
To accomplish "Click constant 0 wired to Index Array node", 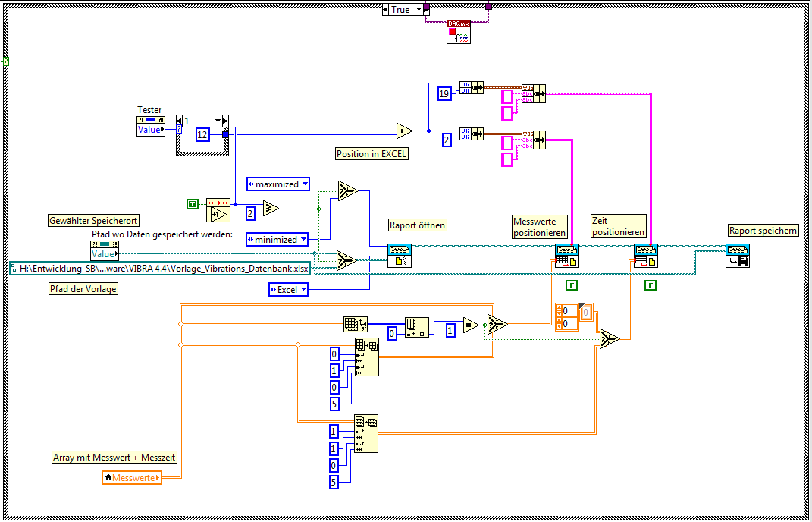I will point(393,333).
